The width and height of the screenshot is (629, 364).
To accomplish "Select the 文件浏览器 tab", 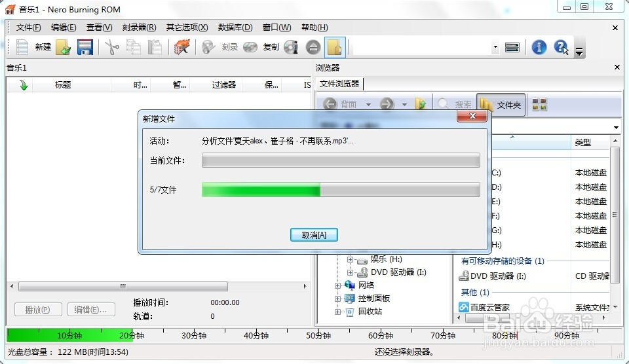I will [339, 84].
